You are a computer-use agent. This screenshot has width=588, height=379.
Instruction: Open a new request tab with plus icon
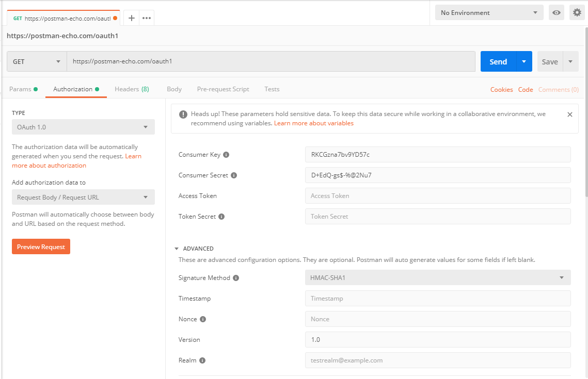[131, 18]
